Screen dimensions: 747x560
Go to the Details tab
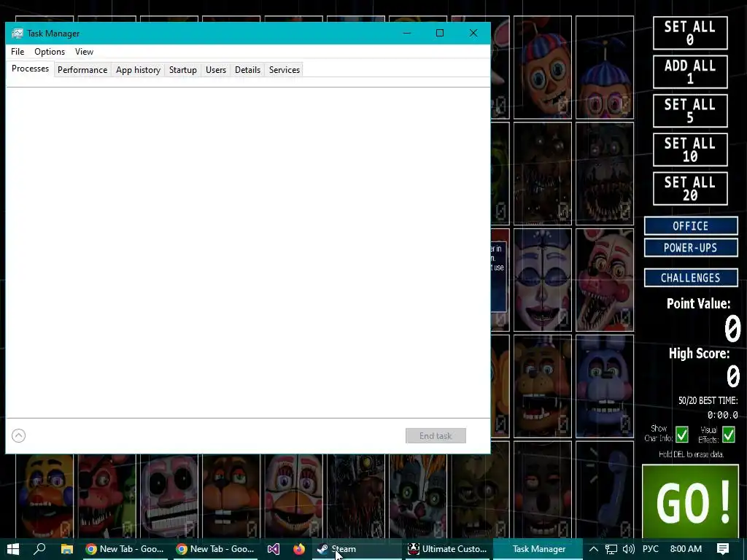click(x=248, y=69)
